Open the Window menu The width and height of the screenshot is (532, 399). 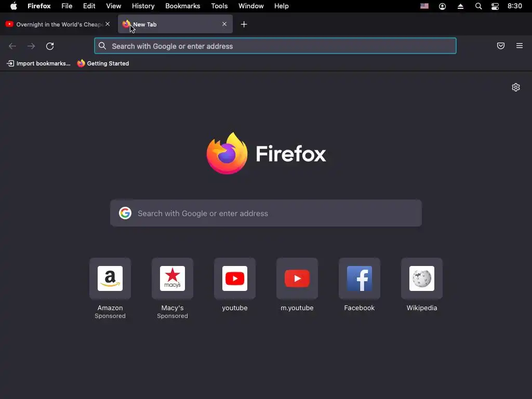[x=251, y=6]
